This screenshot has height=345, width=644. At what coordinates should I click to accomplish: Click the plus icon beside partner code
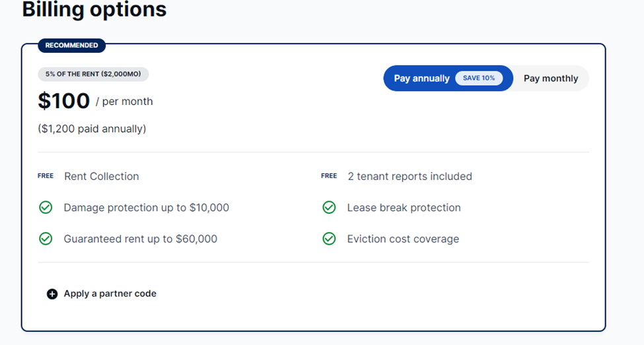coord(52,294)
